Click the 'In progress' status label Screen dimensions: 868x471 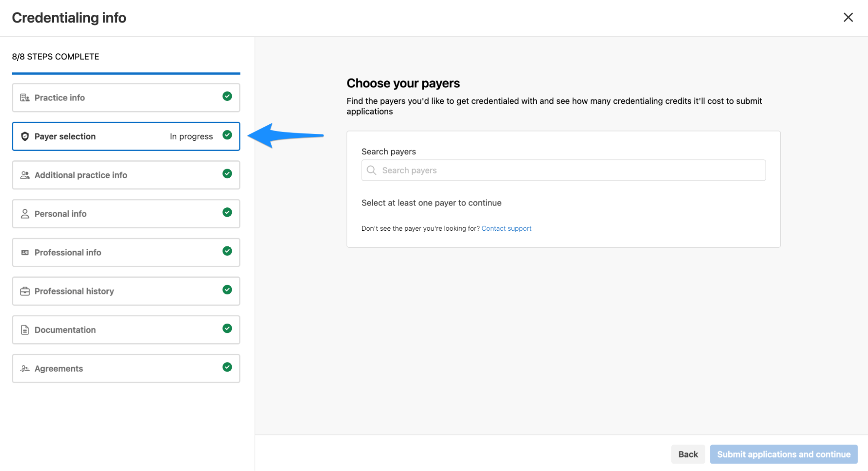click(191, 136)
